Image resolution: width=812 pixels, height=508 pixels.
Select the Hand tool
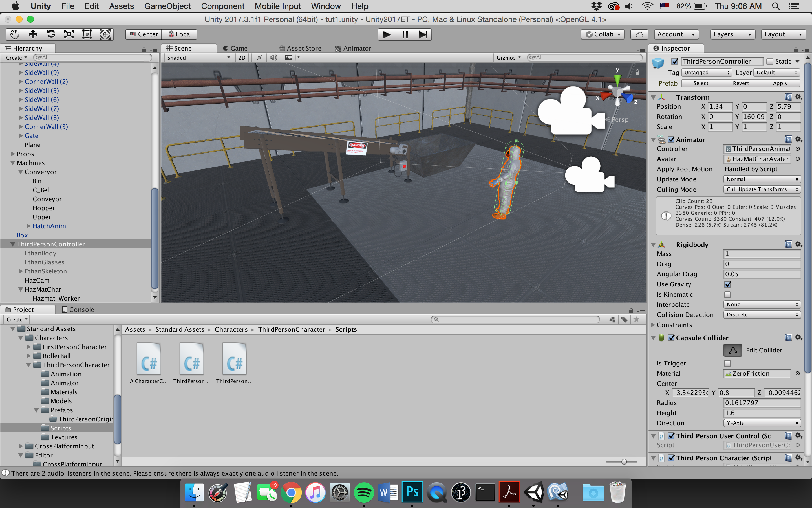[x=15, y=34]
